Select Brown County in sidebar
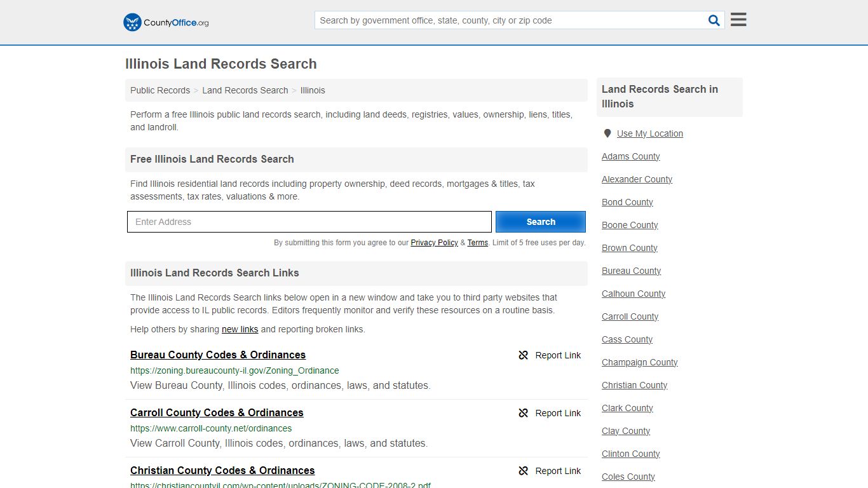 [x=630, y=248]
